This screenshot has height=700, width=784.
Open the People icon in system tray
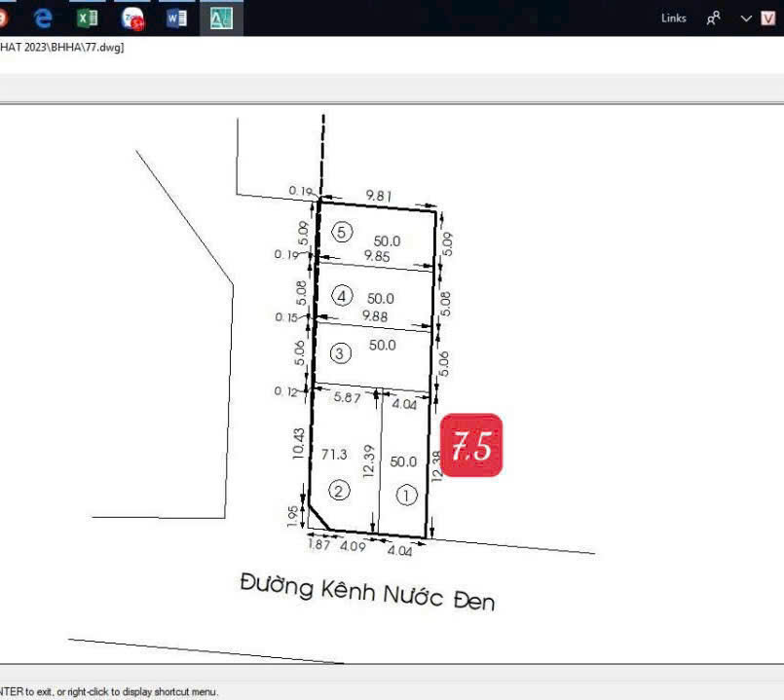(714, 18)
